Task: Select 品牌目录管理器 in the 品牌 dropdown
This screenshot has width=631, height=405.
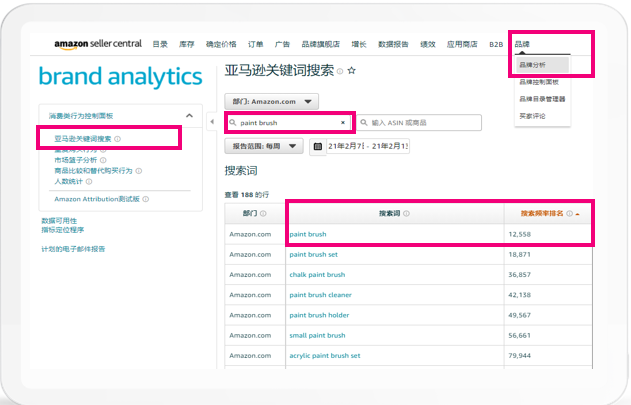Action: tap(542, 99)
